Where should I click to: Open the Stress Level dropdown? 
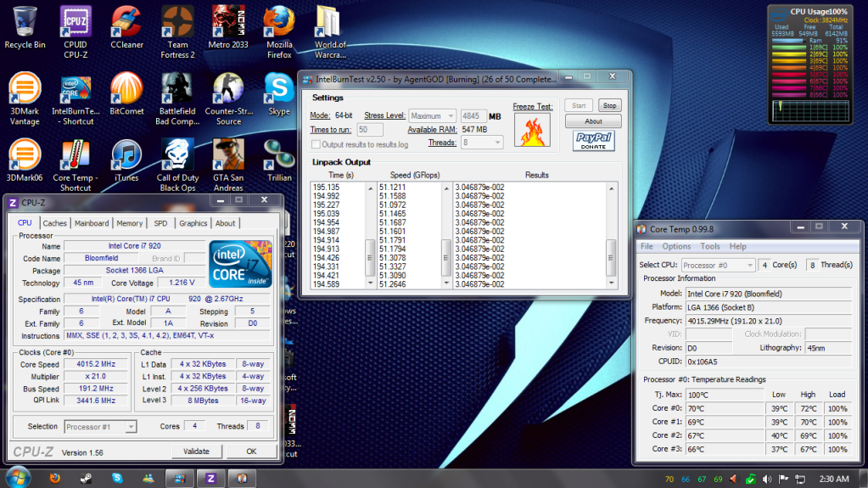point(433,115)
